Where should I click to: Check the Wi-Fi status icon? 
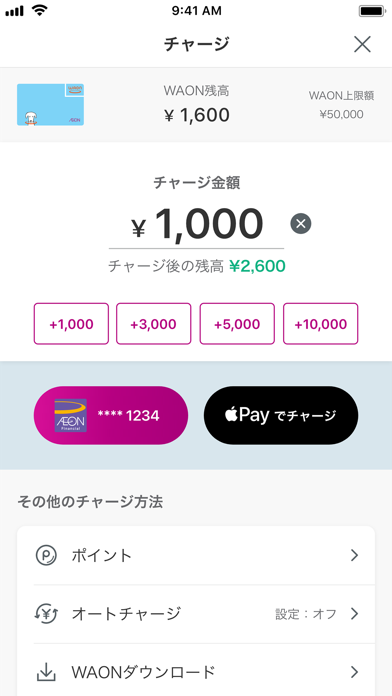[40, 11]
